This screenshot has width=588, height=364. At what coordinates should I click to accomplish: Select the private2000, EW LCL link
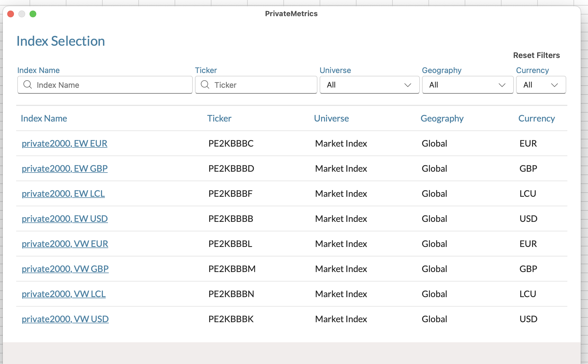63,193
